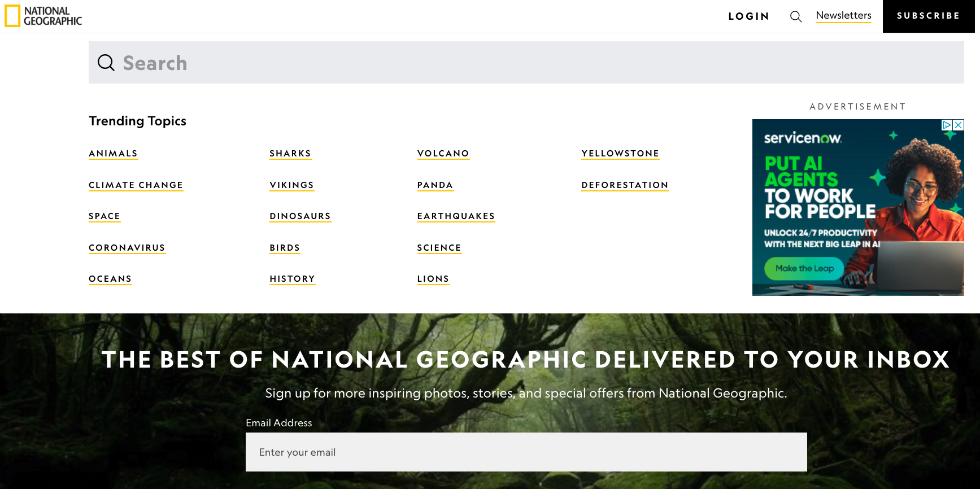Open the SCIENCE trending topic
Viewport: 980px width, 489px height.
[x=439, y=248]
